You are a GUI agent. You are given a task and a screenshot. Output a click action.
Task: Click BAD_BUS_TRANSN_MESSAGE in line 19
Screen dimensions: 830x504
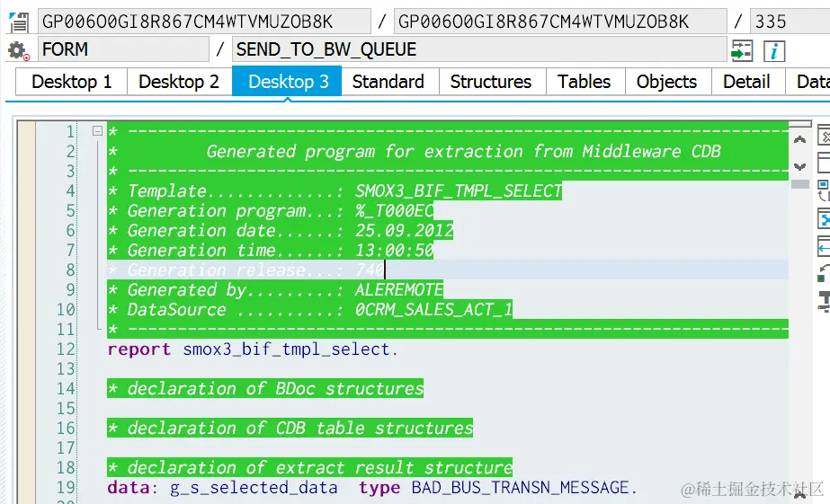[x=520, y=487]
